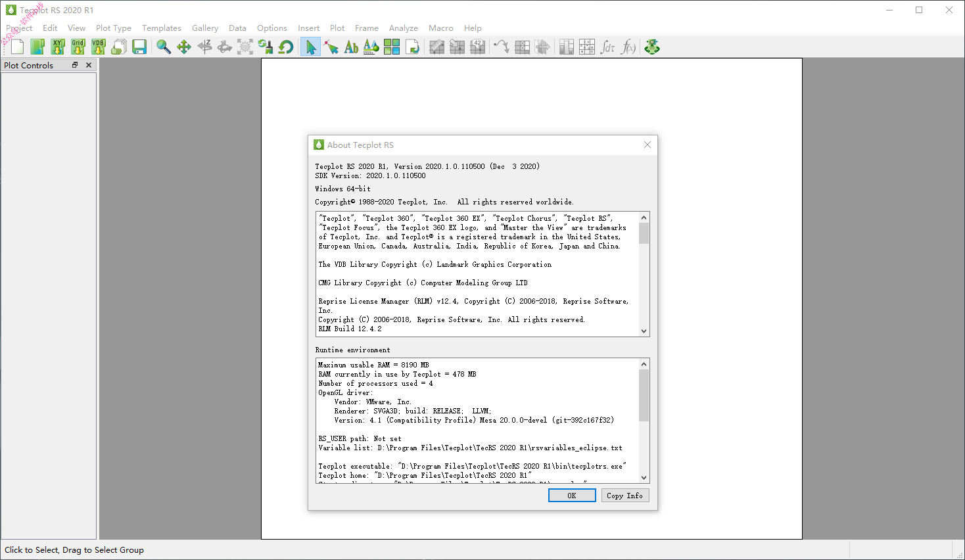
Task: Open the Options menu
Action: point(272,28)
